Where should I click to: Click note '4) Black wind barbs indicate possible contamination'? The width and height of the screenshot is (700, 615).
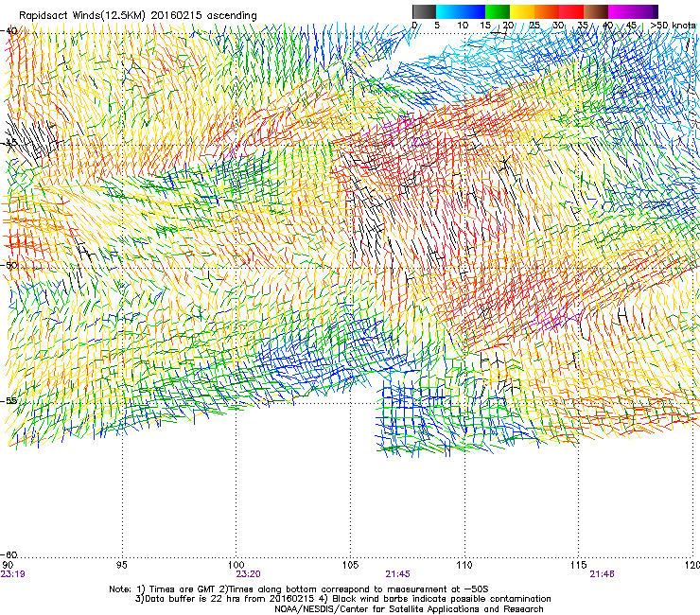435,599
